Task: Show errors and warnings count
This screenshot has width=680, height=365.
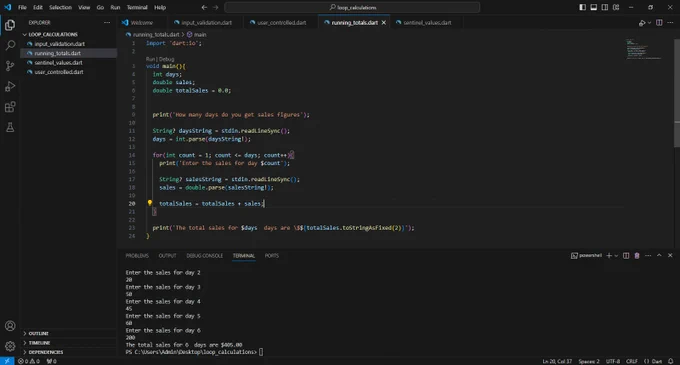Action: click(29, 361)
